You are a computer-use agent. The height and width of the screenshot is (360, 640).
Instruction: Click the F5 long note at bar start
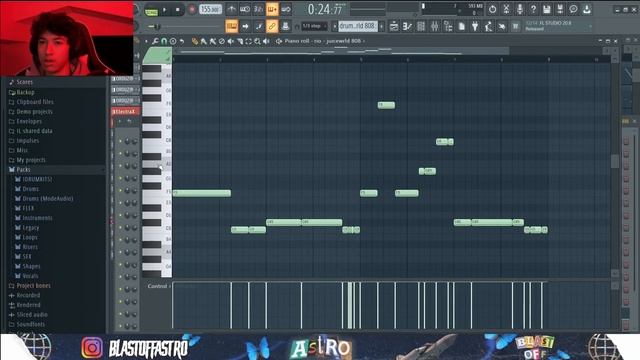202,193
